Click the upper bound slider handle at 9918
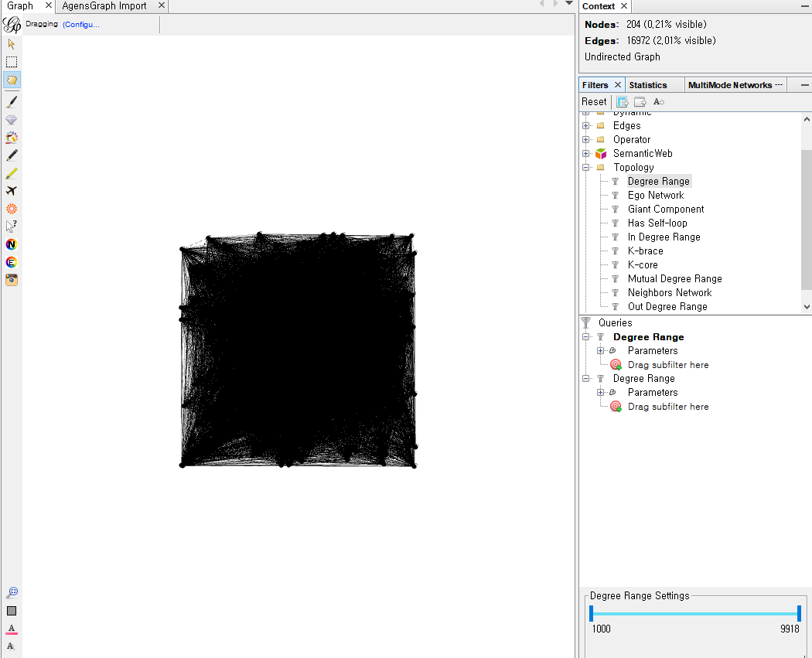This screenshot has height=658, width=812. click(799, 613)
